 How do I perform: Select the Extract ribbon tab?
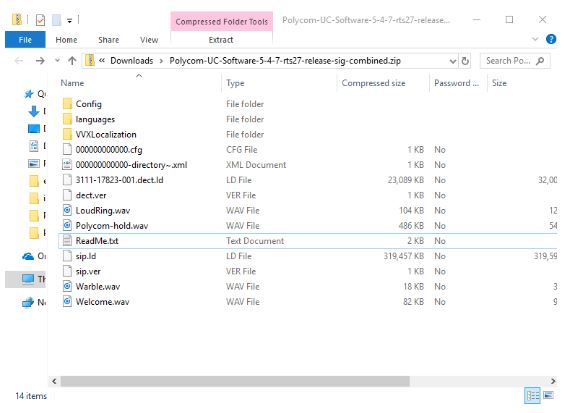point(221,40)
